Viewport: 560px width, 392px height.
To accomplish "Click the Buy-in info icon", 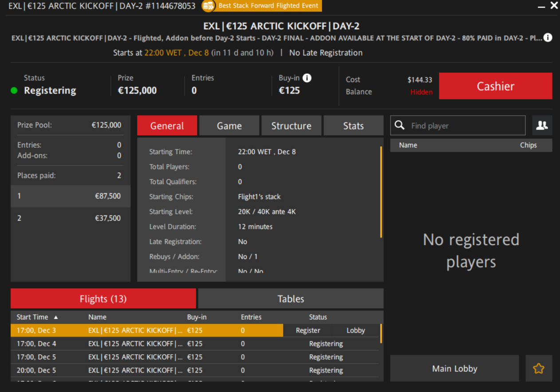I will pos(307,78).
